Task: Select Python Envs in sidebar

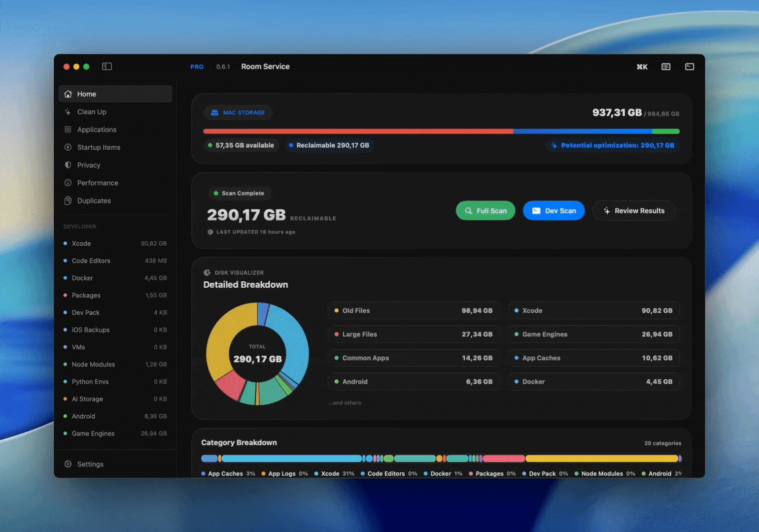Action: pyautogui.click(x=115, y=381)
